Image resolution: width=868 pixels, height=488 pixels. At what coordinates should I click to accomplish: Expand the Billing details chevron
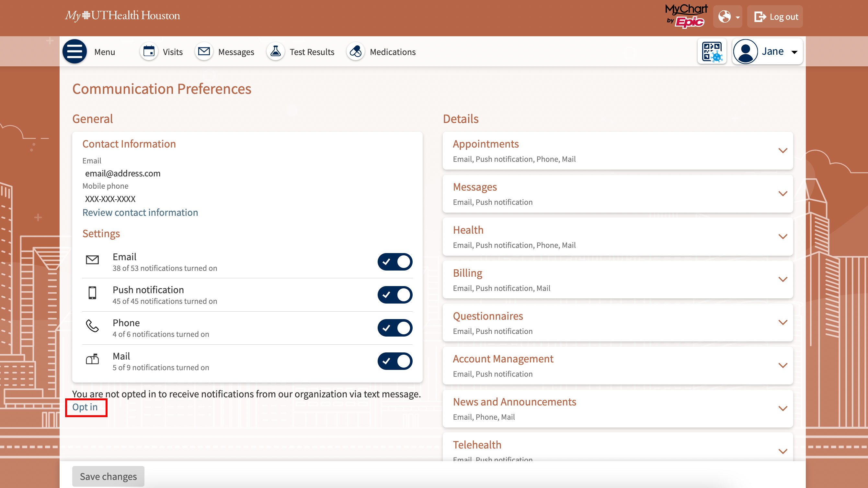click(782, 280)
